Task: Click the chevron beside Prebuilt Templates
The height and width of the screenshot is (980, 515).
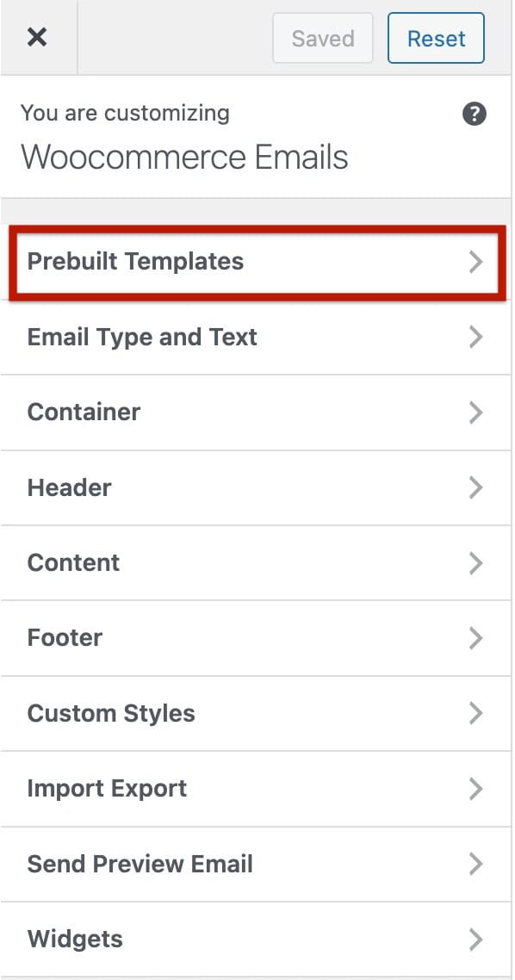Action: coord(476,262)
